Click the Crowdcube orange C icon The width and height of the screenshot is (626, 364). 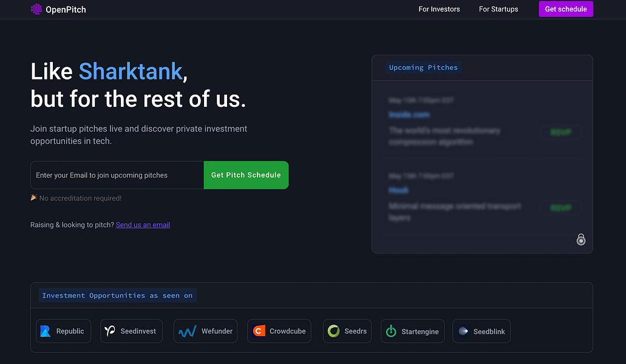[x=259, y=331]
